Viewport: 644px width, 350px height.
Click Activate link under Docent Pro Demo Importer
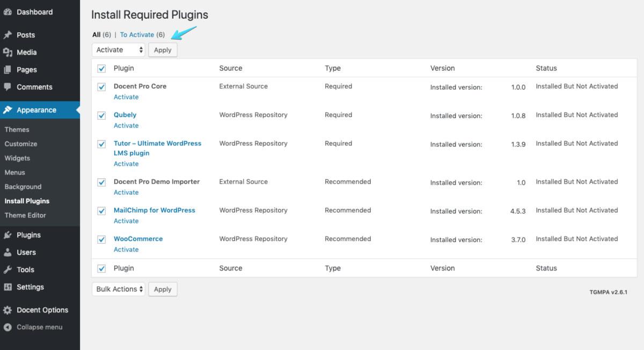(x=126, y=192)
